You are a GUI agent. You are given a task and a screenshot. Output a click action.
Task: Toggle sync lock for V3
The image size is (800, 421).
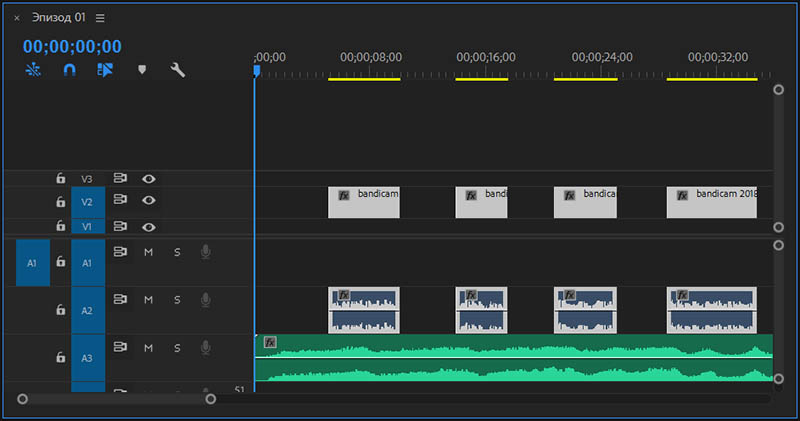(120, 178)
